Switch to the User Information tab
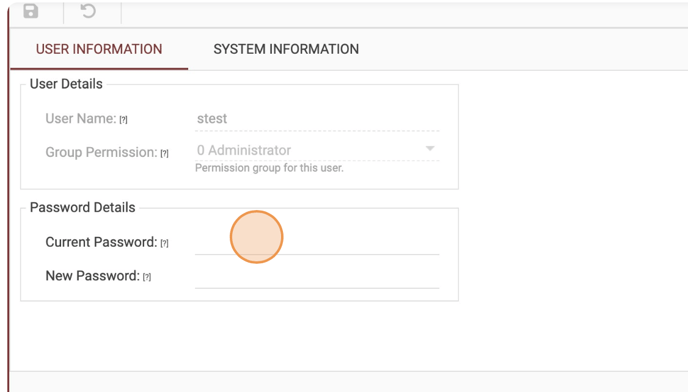The image size is (688, 392). coord(99,49)
